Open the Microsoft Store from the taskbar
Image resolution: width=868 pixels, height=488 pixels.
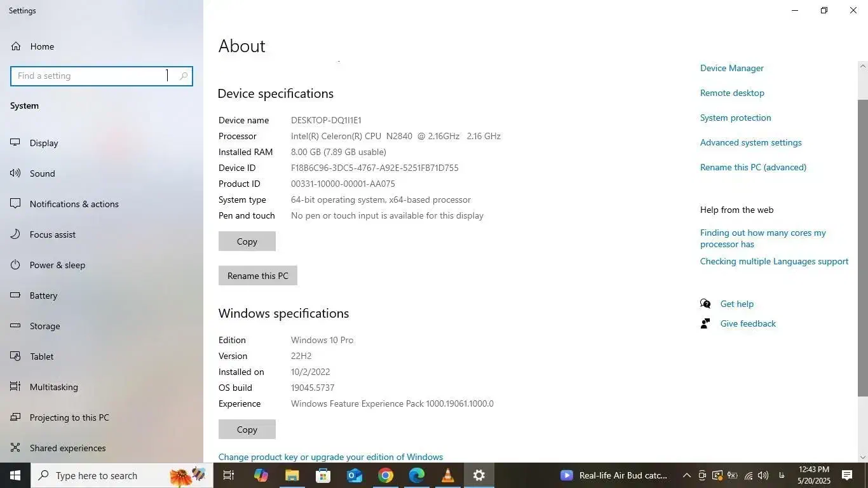point(323,475)
